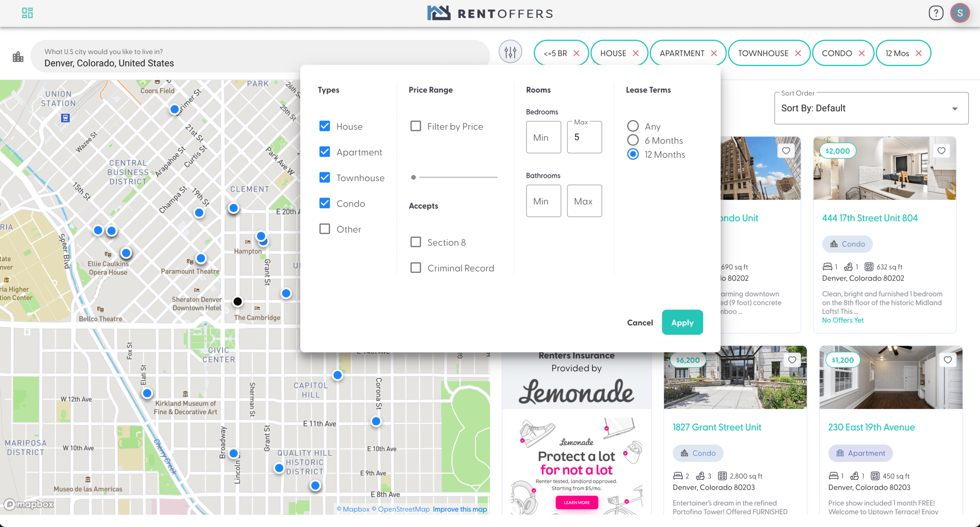The height and width of the screenshot is (527, 980).
Task: Favorite the 1827 Grant Street listing
Action: (x=792, y=360)
